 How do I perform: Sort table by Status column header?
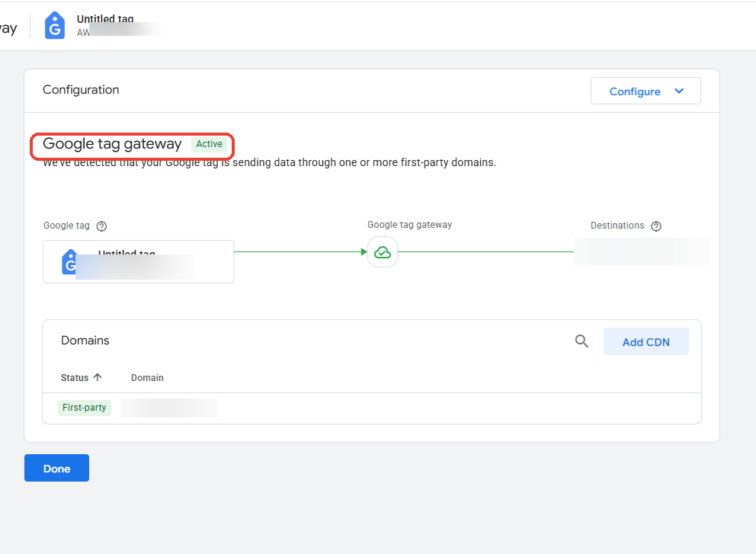[75, 378]
